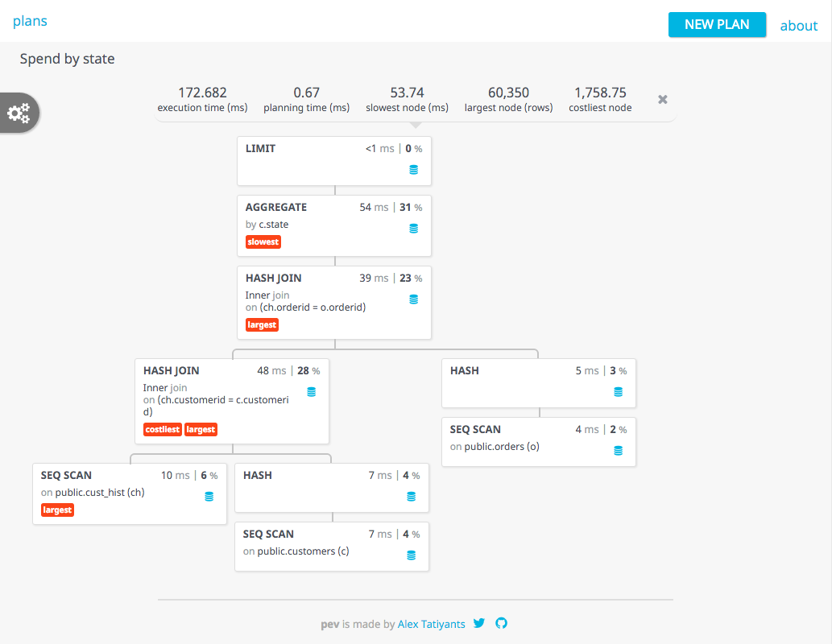Click the 'largest' tag on cust_hist scan

(x=57, y=510)
